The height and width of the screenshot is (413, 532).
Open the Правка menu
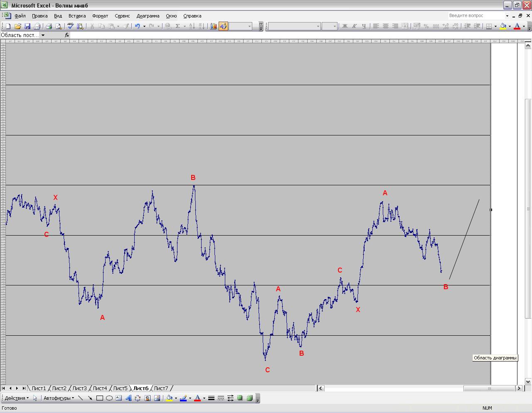point(39,16)
